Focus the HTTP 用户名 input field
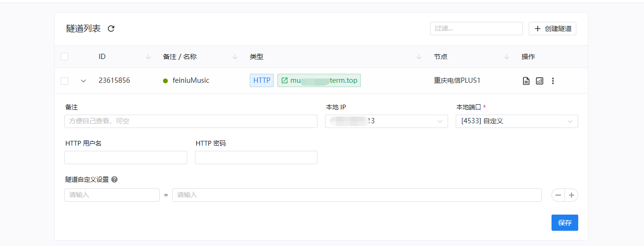 point(126,157)
